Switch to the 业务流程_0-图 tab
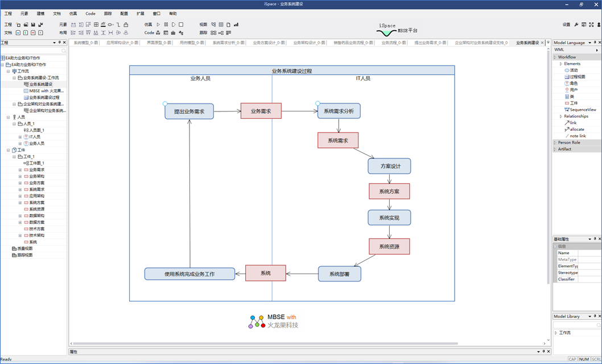The width and height of the screenshot is (602, 364). (x=393, y=43)
